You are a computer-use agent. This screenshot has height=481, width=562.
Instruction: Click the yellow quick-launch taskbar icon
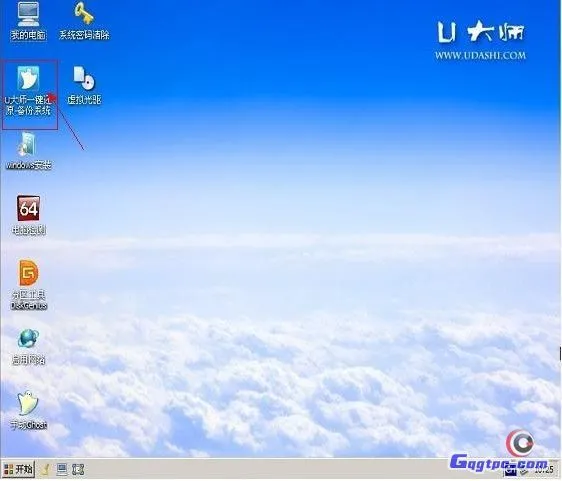pyautogui.click(x=46, y=469)
